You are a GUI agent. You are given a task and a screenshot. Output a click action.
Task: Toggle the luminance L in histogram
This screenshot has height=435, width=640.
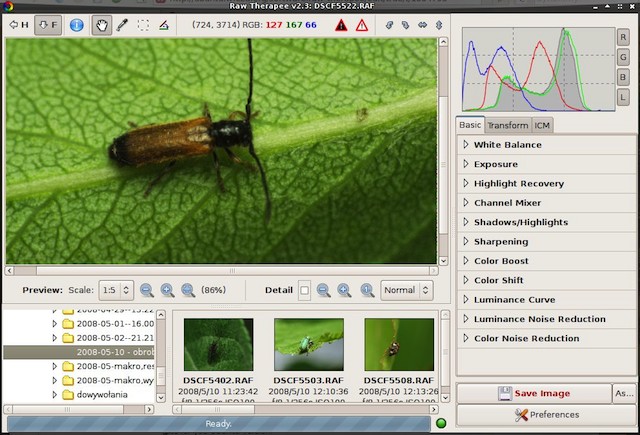(623, 97)
